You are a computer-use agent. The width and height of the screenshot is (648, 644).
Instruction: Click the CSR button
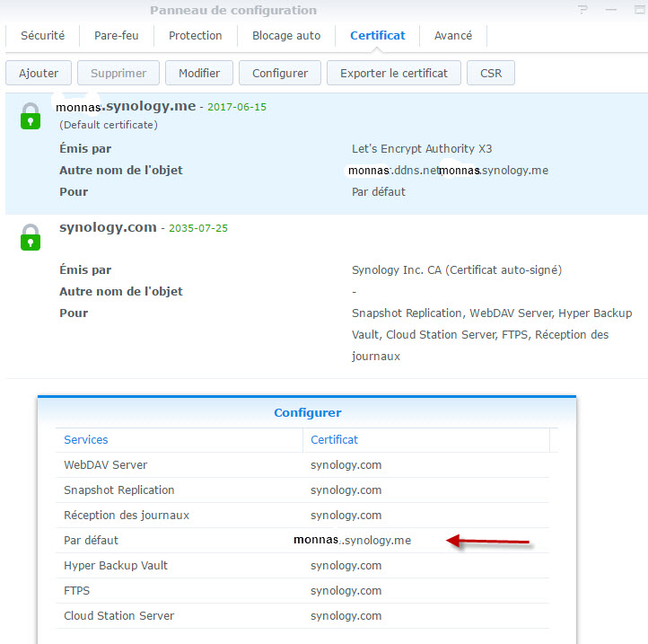tap(491, 73)
